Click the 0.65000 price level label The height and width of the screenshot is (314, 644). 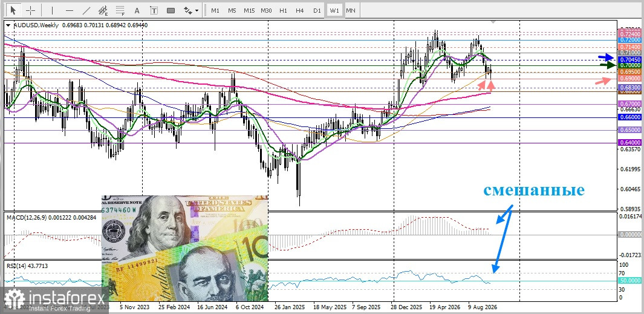(629, 130)
